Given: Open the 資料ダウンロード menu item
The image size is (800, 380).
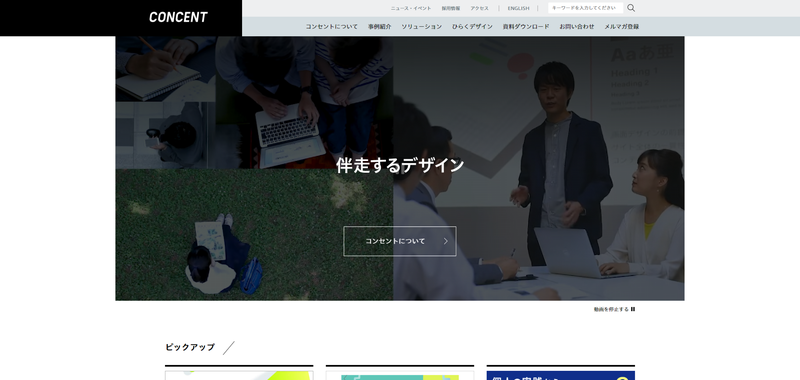Looking at the screenshot, I should click(x=526, y=27).
